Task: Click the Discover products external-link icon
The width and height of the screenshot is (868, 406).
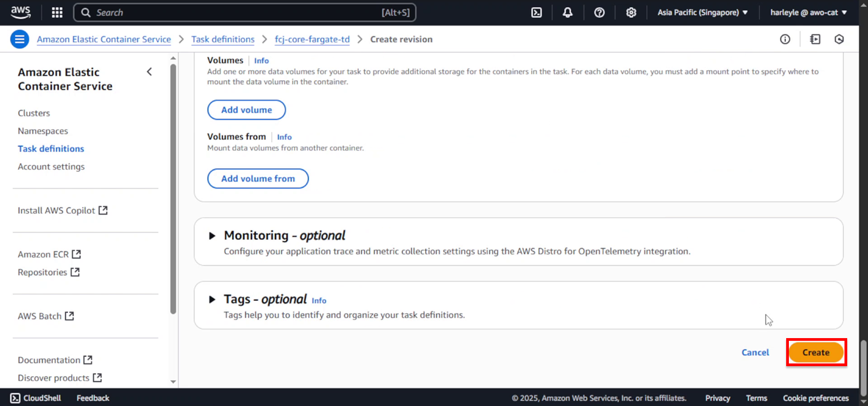Action: 97,377
